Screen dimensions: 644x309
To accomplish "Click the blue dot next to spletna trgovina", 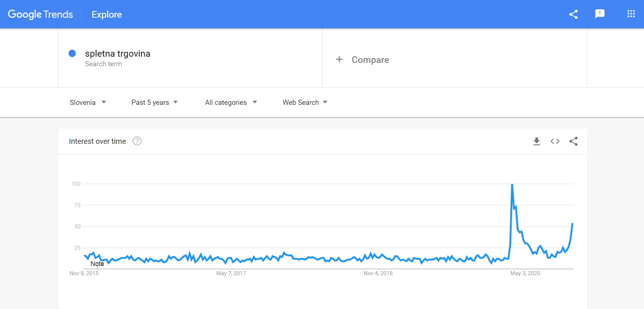I will pos(72,54).
